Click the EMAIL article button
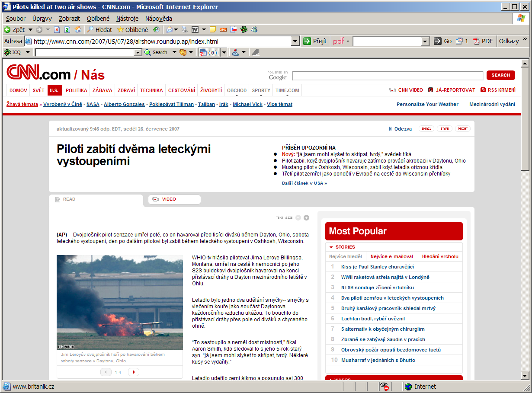 [x=426, y=129]
